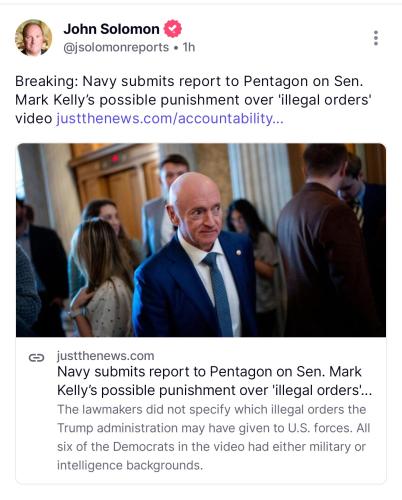Click John Solomon's profile avatar
This screenshot has width=402, height=500.
tap(33, 37)
